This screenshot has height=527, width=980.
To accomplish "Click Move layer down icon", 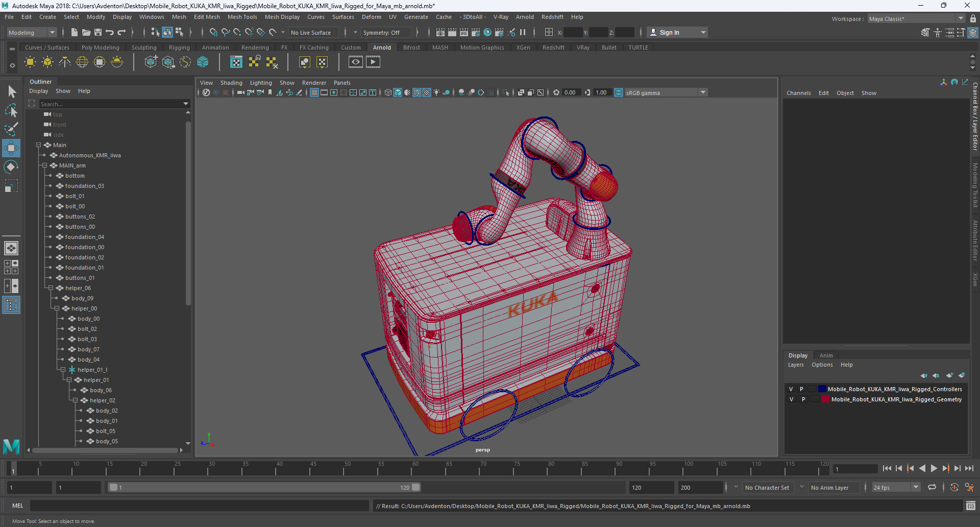I will pyautogui.click(x=936, y=375).
